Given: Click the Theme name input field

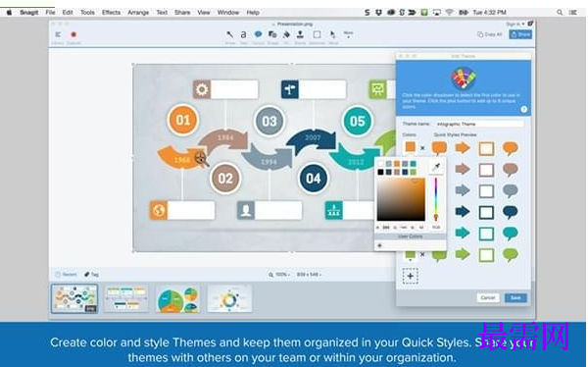Looking at the screenshot, I should tap(479, 124).
